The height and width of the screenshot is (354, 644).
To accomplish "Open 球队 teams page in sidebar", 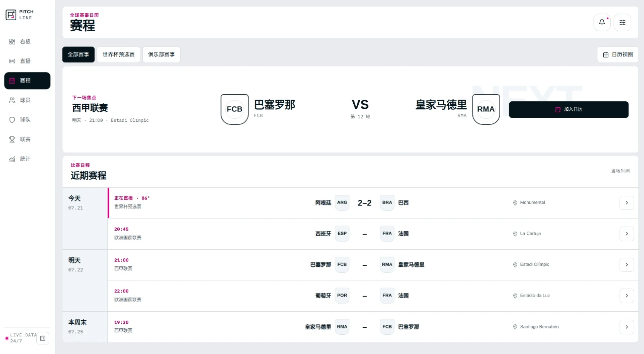I will pos(27,120).
